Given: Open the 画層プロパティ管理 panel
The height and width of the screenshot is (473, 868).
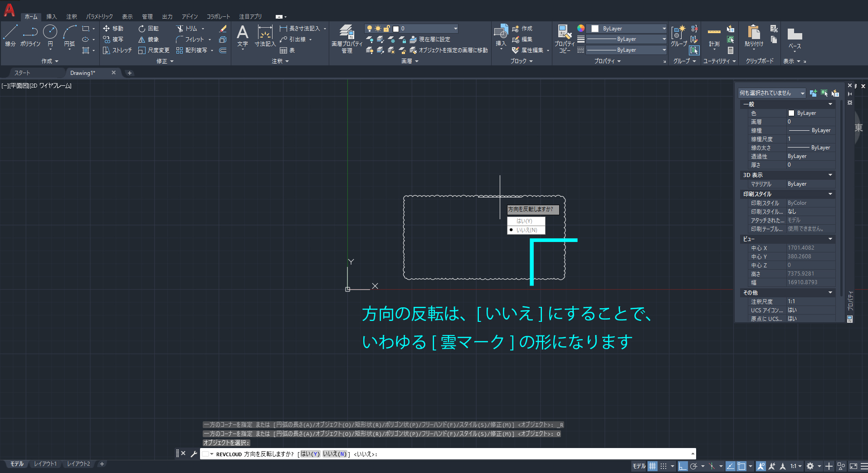Looking at the screenshot, I should 347,39.
